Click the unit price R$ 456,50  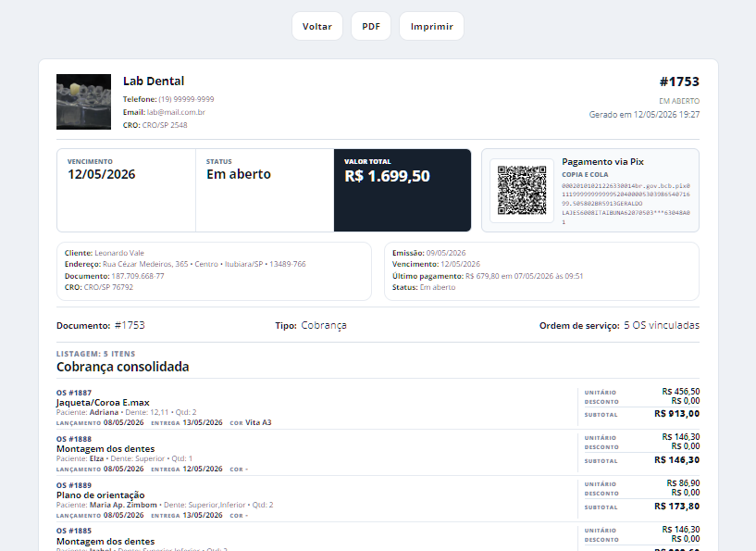681,392
